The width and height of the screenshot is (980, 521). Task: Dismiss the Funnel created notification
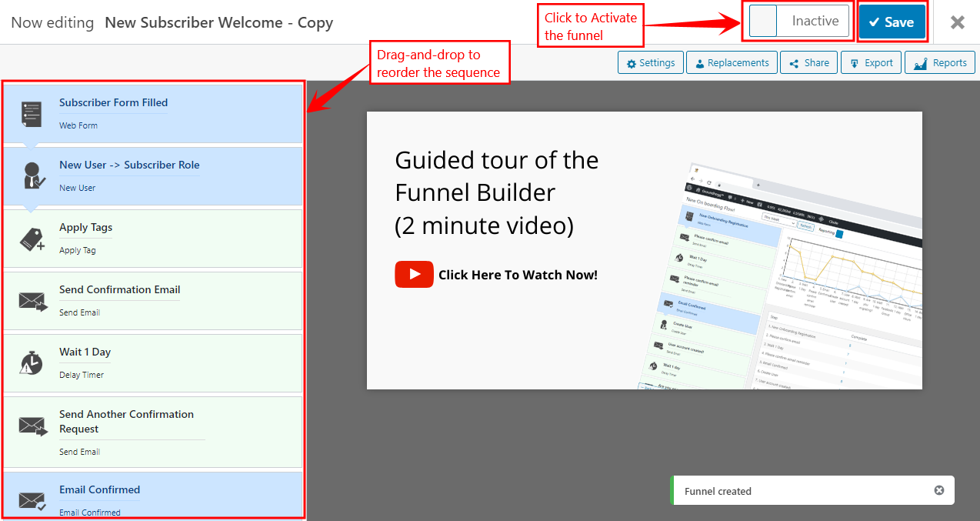[x=938, y=491]
